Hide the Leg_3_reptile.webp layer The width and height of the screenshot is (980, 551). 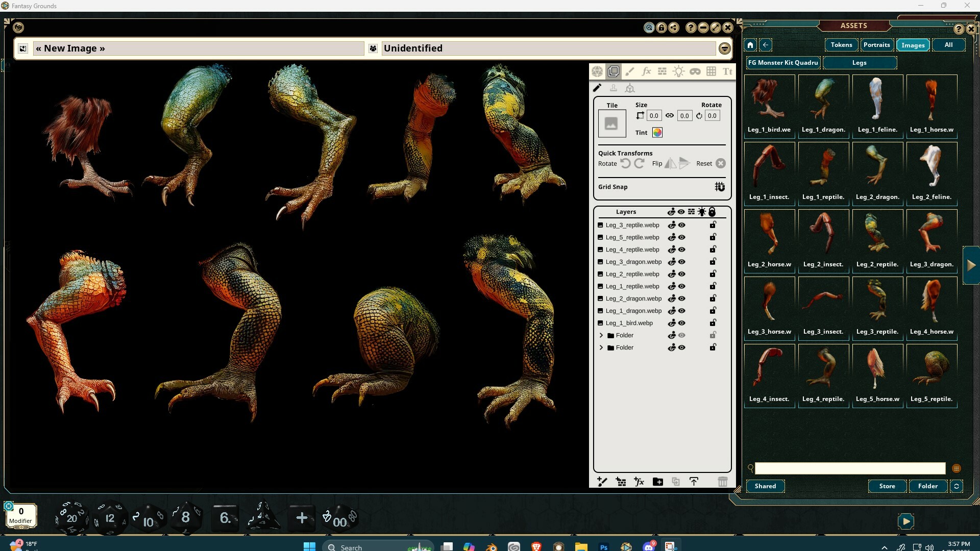click(x=681, y=225)
